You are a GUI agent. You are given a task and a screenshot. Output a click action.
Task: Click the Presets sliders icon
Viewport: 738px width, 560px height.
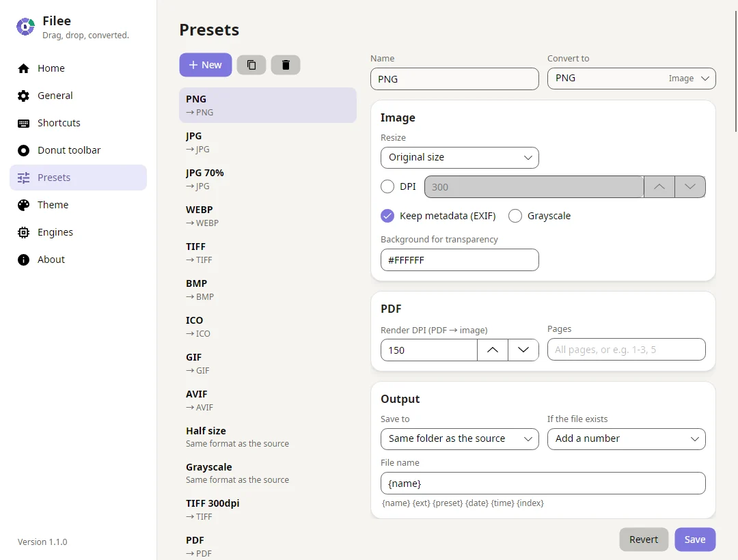click(23, 178)
